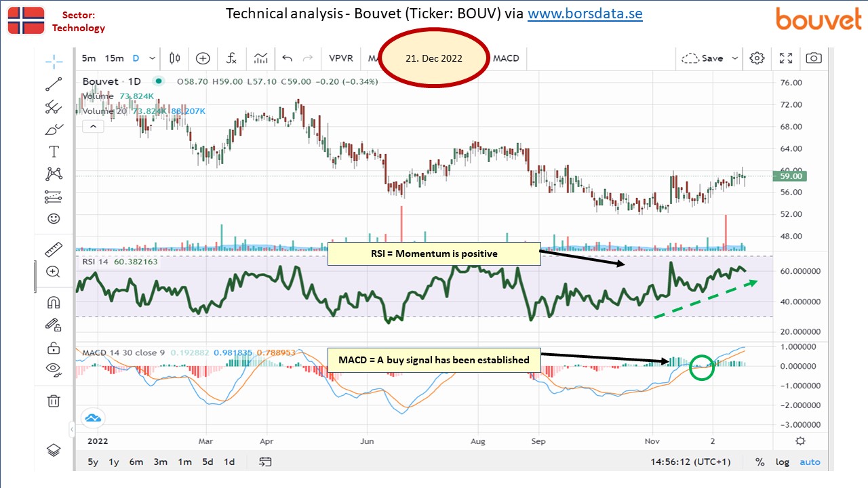Set date range to 1y

click(x=114, y=462)
